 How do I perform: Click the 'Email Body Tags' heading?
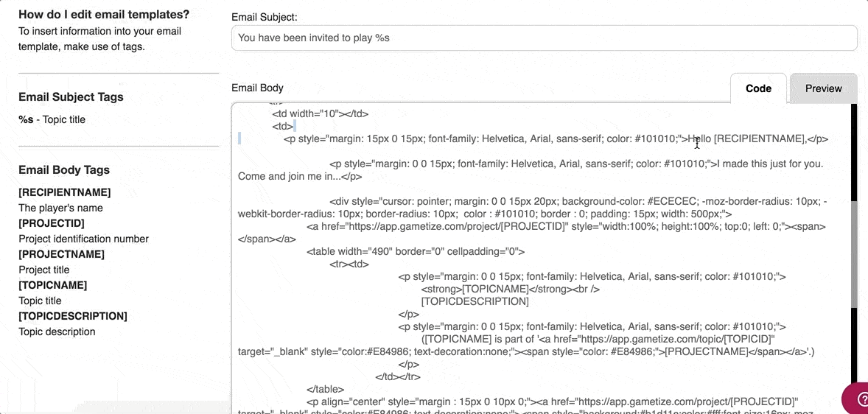pos(64,170)
